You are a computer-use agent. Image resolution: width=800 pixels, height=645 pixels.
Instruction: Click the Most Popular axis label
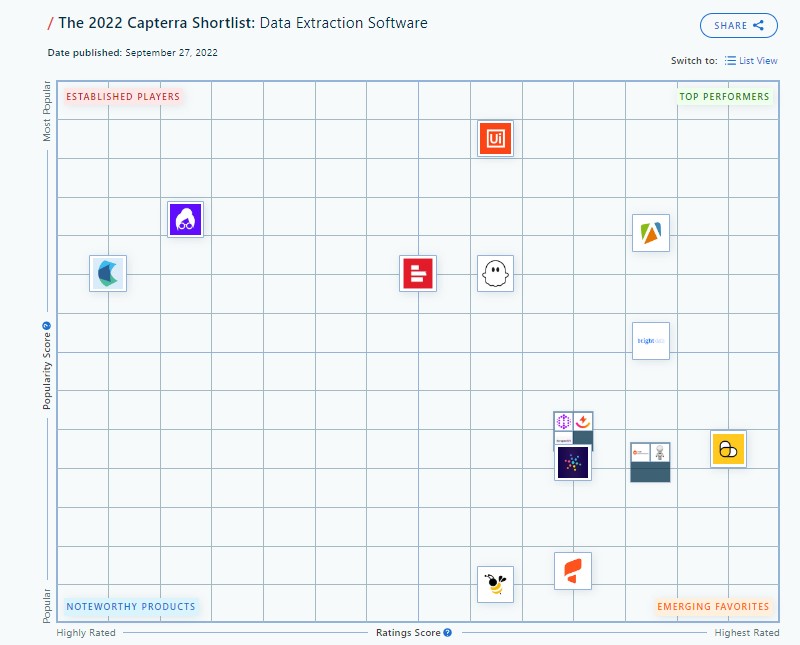coord(47,111)
